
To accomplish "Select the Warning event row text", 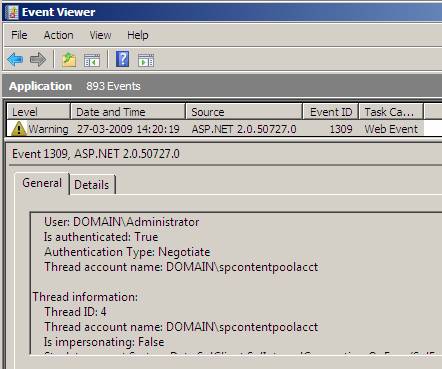I will (x=48, y=129).
